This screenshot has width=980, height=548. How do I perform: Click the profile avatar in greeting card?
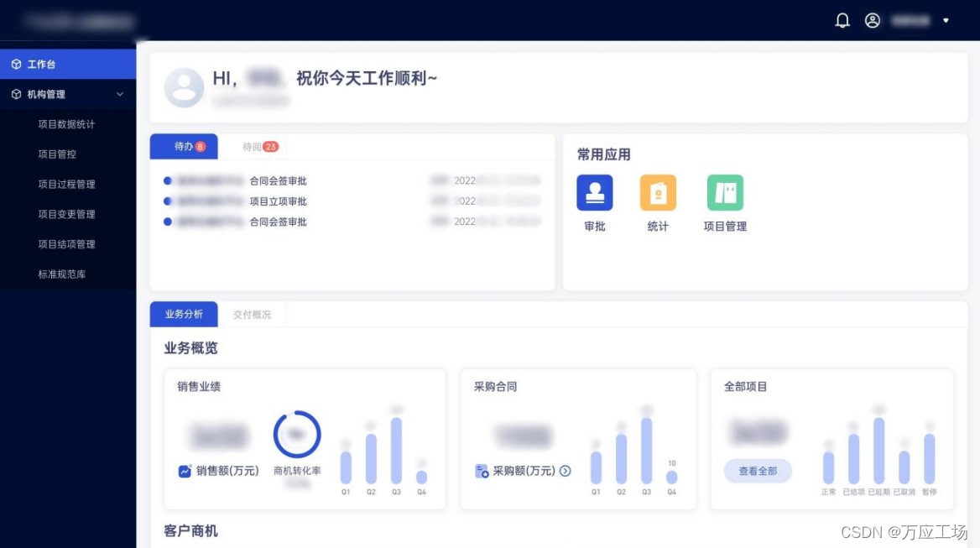[184, 87]
